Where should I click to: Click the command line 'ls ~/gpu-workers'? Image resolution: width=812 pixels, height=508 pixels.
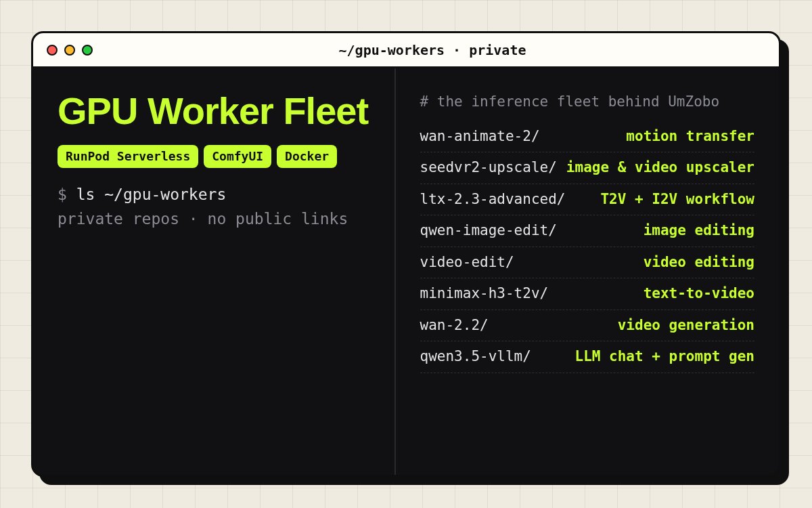(x=151, y=194)
